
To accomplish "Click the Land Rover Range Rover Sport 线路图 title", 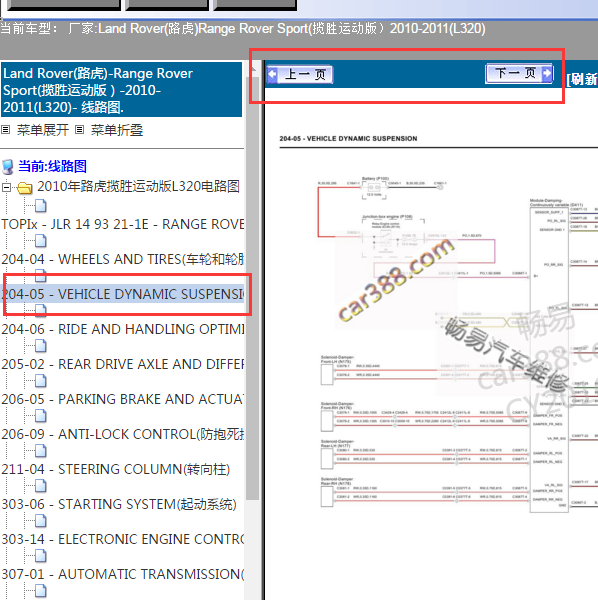I will 121,90.
